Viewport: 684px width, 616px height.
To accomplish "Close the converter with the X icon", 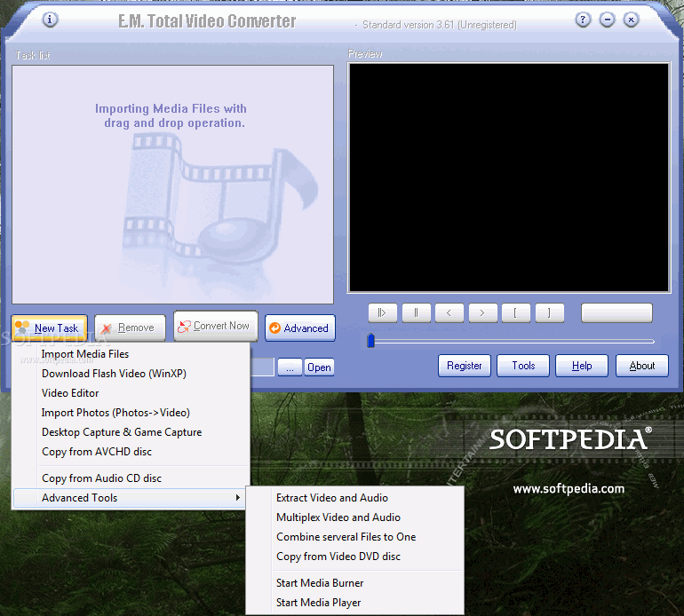I will point(631,20).
